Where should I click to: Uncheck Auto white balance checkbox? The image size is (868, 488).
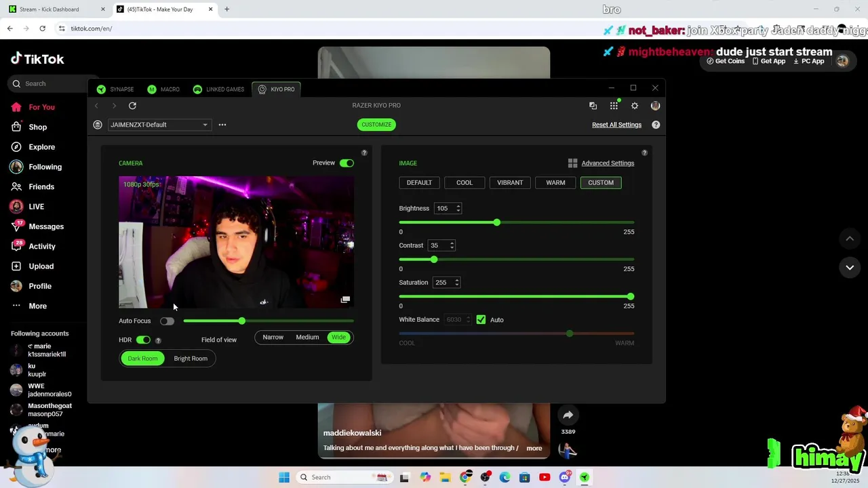pos(481,320)
